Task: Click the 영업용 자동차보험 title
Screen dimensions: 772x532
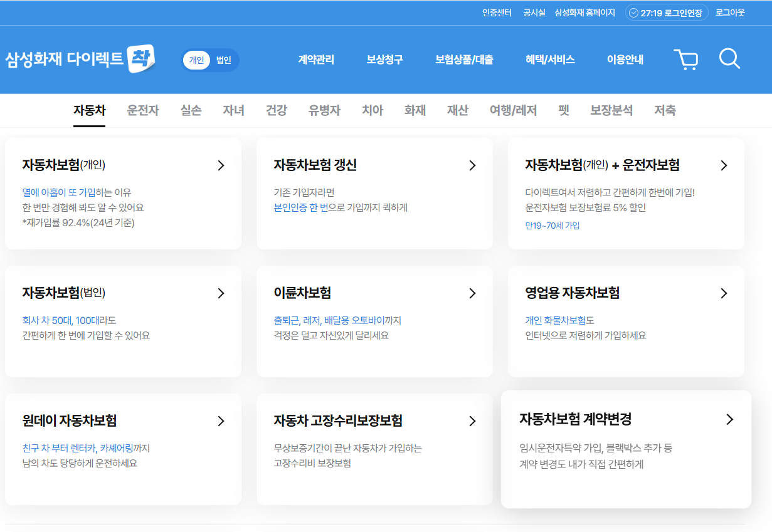Action: click(572, 293)
